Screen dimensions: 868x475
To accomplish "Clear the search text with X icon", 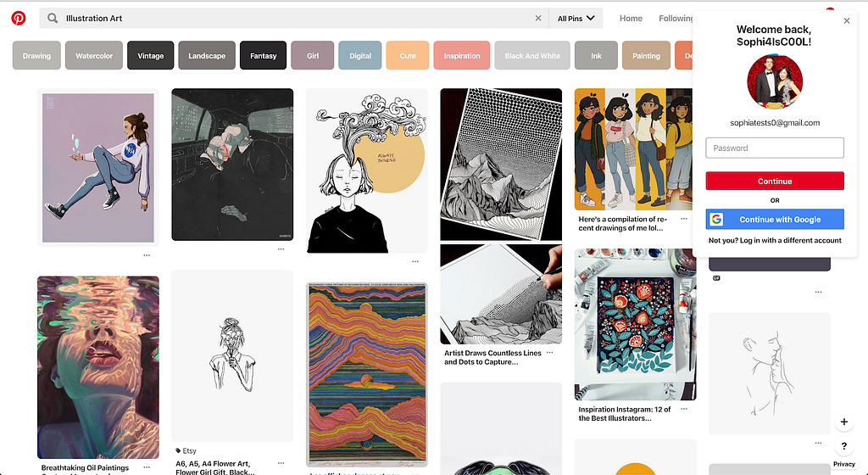I will tap(537, 18).
